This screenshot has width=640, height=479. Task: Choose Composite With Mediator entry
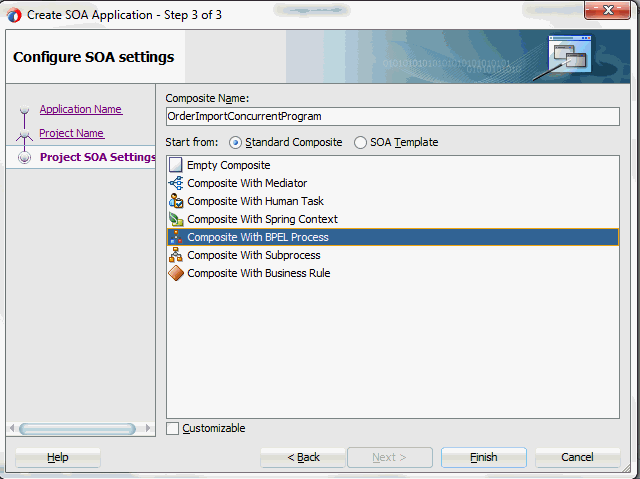(393, 183)
